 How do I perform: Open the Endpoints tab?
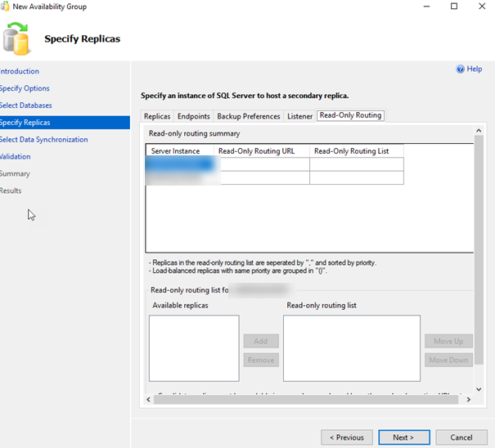[x=194, y=116]
